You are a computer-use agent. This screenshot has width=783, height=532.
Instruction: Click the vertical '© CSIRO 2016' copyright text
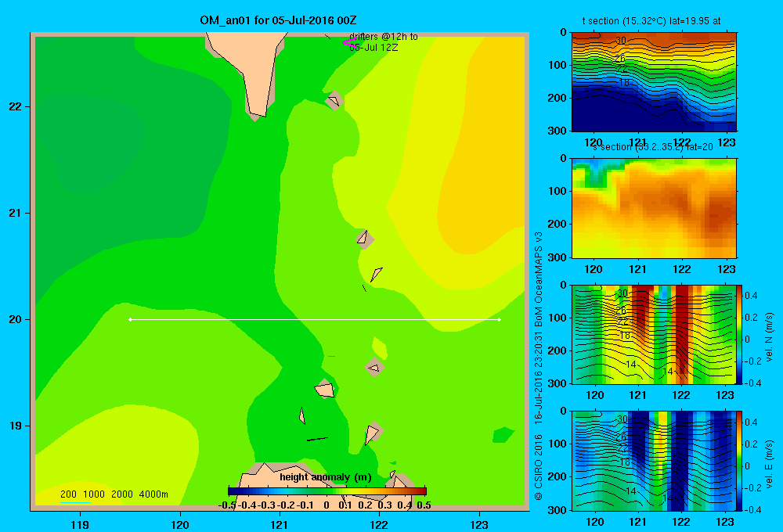538,466
